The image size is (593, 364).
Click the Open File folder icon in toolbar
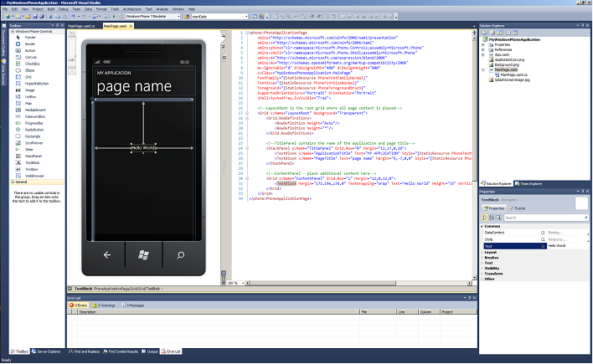pyautogui.click(x=28, y=17)
